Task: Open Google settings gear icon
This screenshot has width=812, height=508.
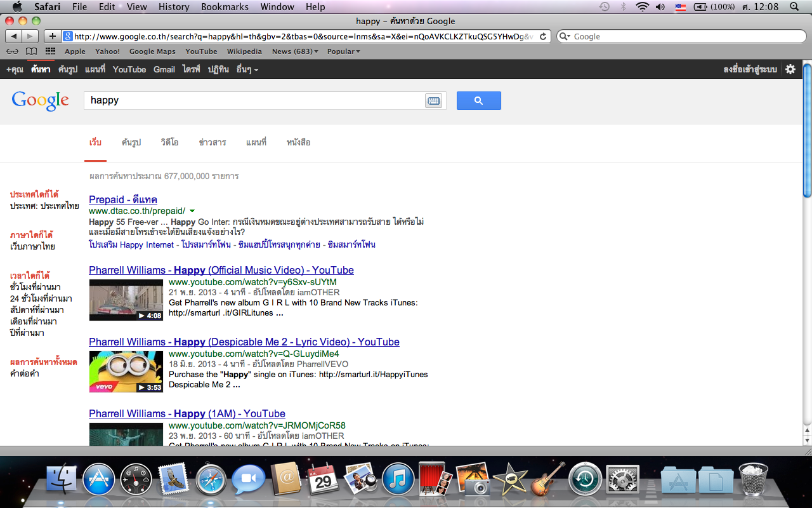Action: tap(790, 69)
